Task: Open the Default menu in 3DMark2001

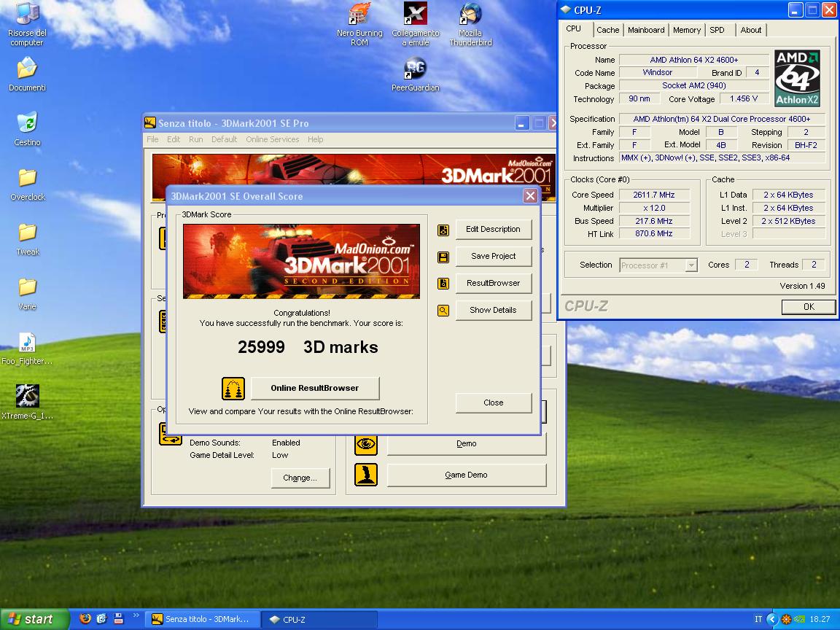Action: 224,139
